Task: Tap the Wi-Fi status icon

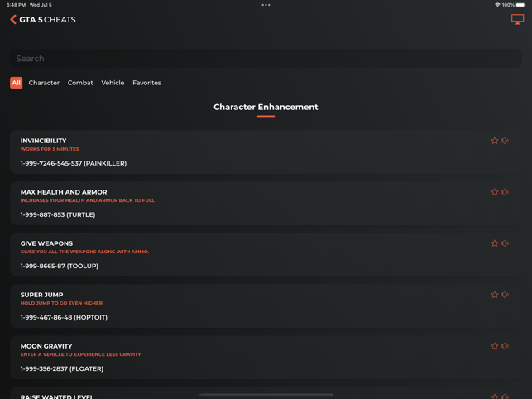Action: click(x=497, y=5)
